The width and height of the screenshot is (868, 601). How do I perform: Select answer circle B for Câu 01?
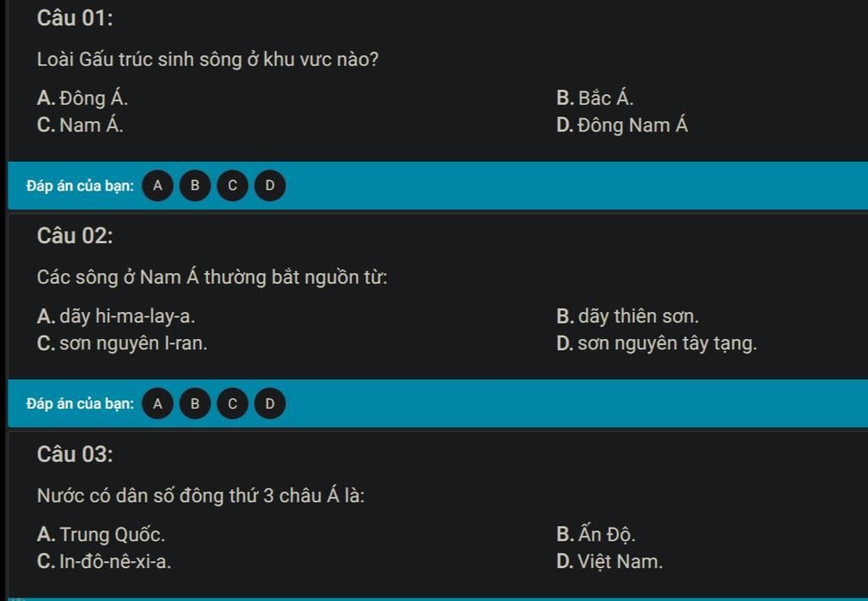coord(195,186)
